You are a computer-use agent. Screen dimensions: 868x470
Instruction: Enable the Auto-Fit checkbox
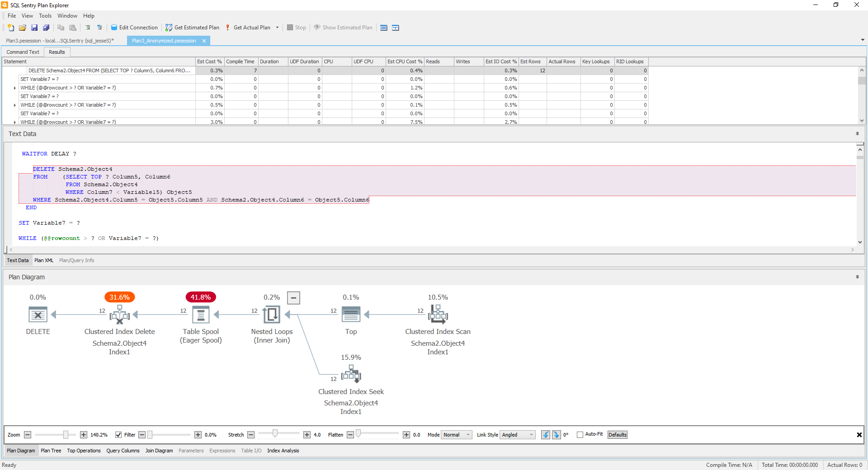(579, 435)
